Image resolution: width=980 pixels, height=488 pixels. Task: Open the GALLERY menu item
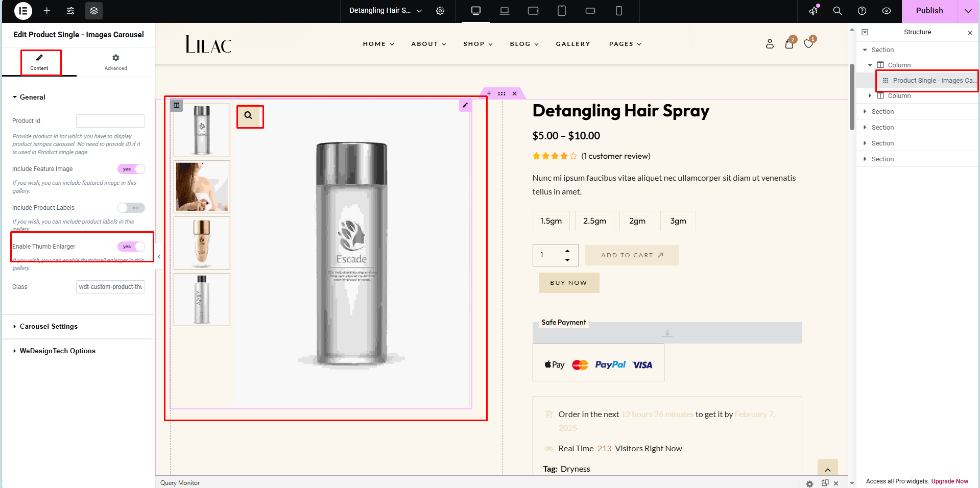coord(573,44)
